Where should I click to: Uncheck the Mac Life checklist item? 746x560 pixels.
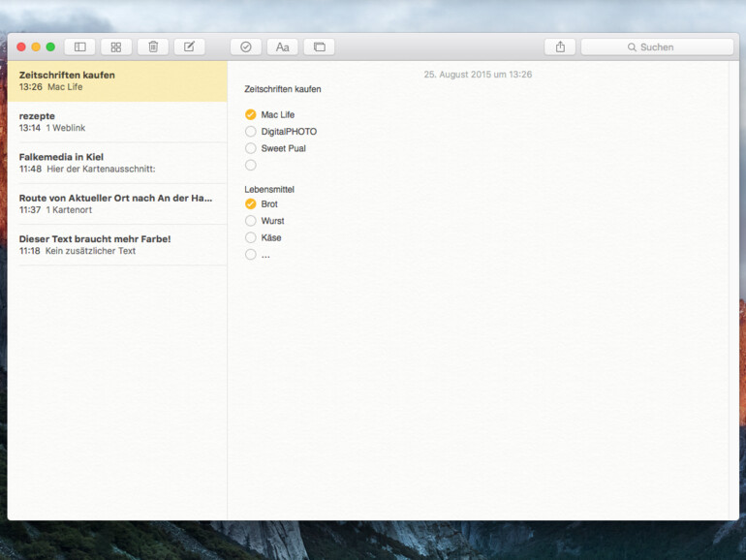pyautogui.click(x=251, y=114)
